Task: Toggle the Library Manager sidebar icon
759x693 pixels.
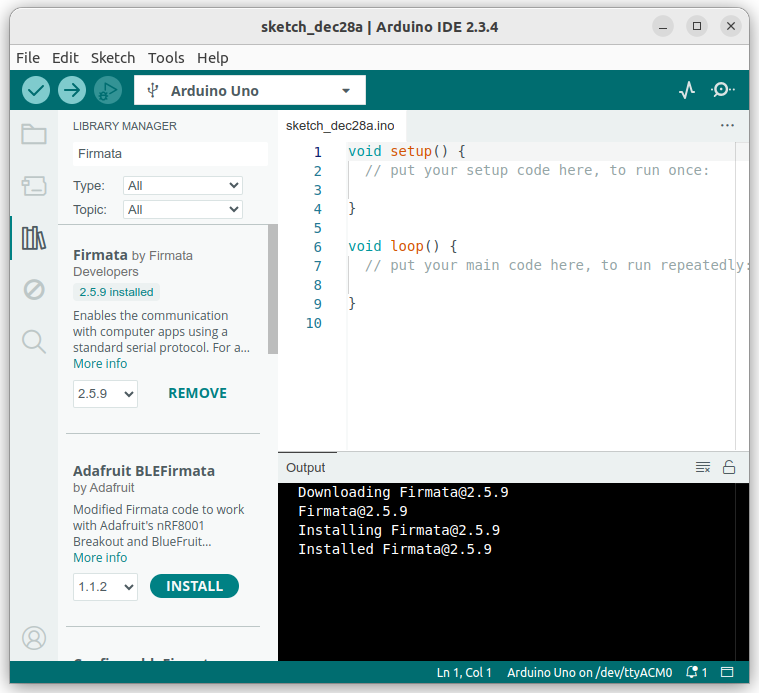Action: coord(34,238)
